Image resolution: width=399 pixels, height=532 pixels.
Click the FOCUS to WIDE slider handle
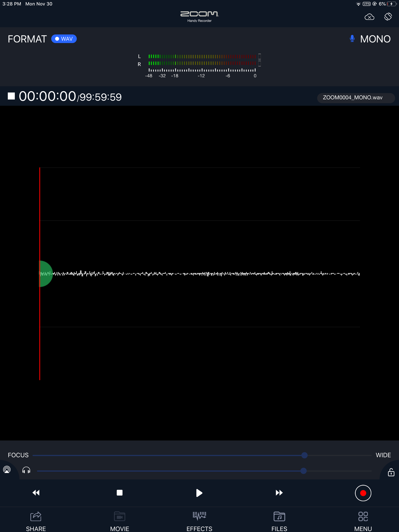pyautogui.click(x=305, y=455)
